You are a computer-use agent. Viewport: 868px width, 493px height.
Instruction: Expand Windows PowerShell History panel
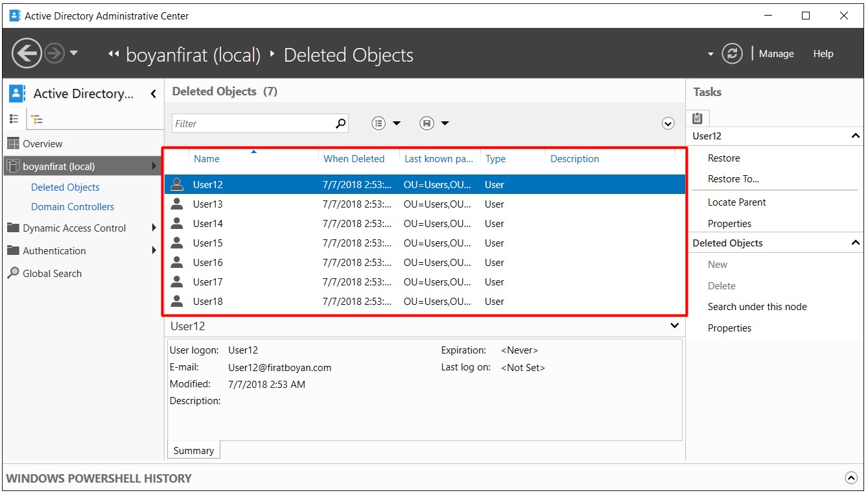click(851, 478)
